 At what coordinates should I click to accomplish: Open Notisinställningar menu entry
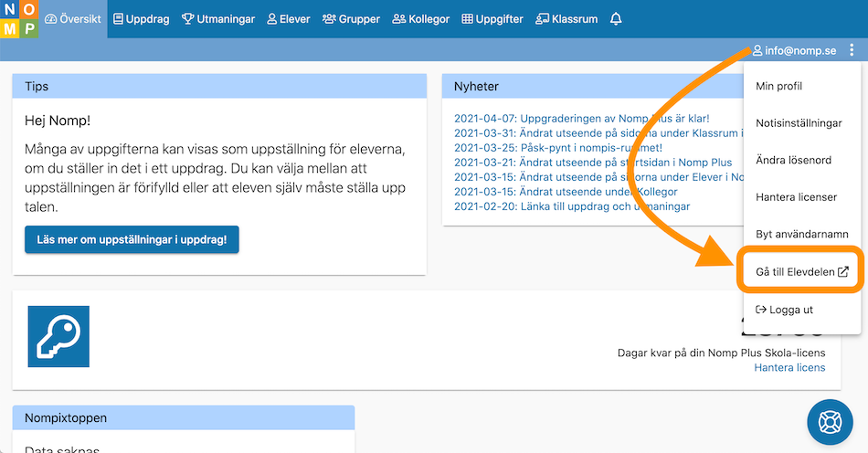pyautogui.click(x=802, y=122)
